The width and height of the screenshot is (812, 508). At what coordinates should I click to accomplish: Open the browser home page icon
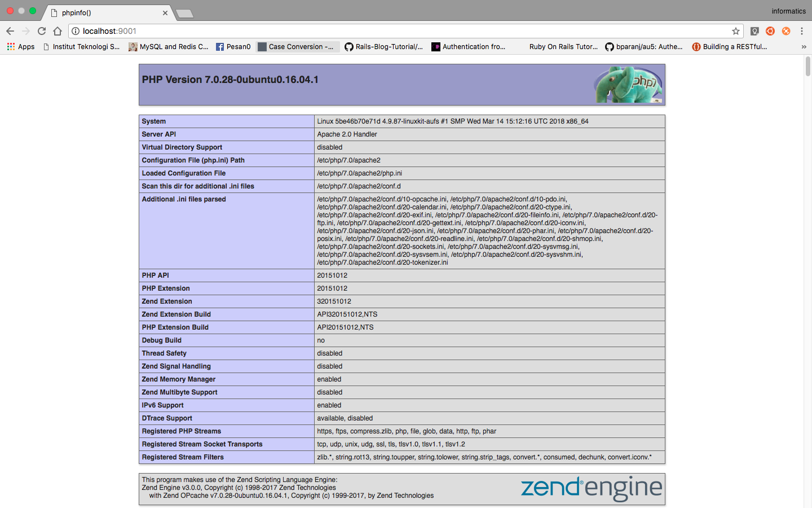click(x=57, y=31)
